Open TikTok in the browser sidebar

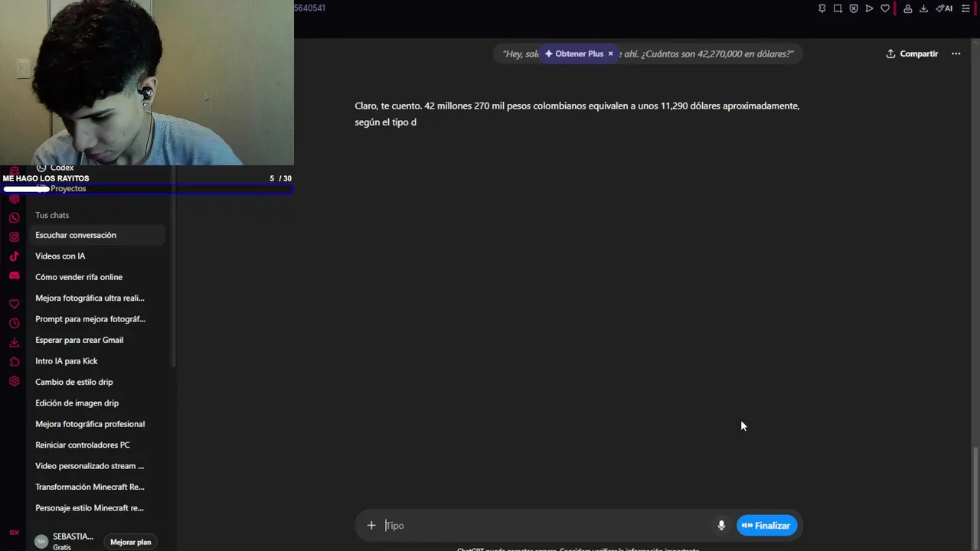(14, 256)
